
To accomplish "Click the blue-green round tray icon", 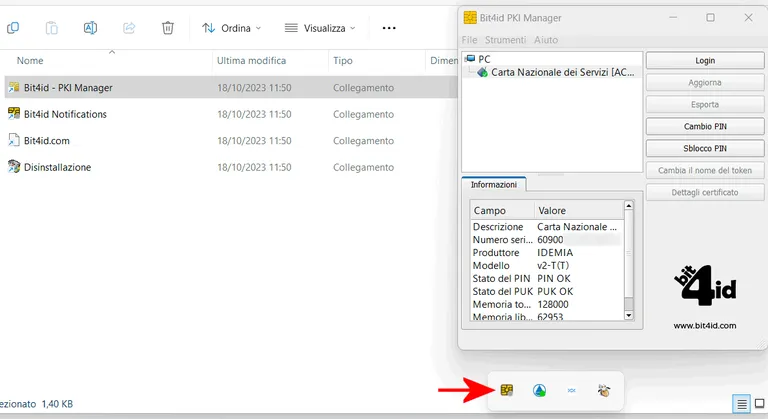I will [x=539, y=391].
